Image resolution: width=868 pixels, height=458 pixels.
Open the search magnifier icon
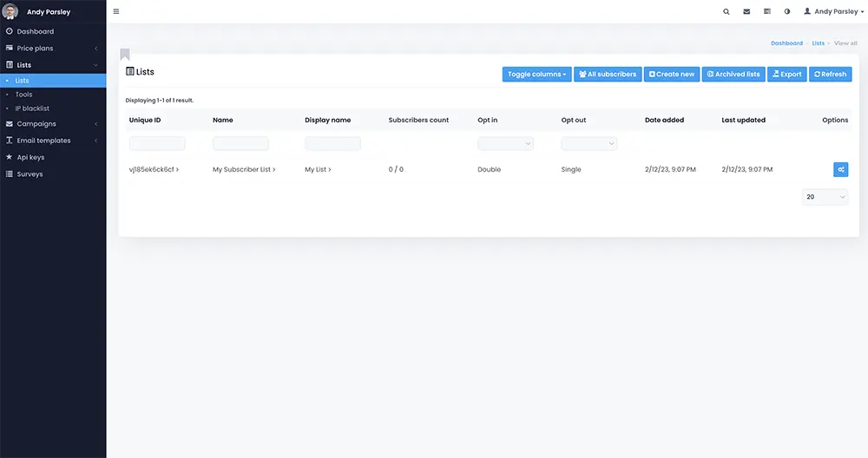(x=727, y=11)
